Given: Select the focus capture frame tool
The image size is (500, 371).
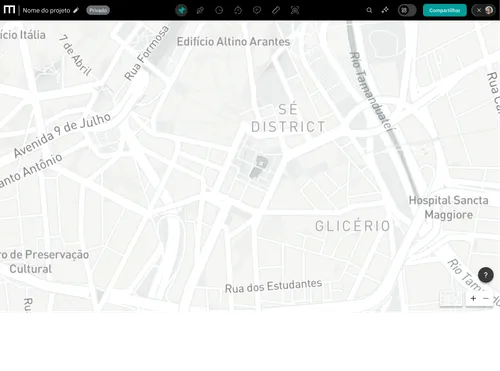Looking at the screenshot, I should pyautogui.click(x=295, y=10).
